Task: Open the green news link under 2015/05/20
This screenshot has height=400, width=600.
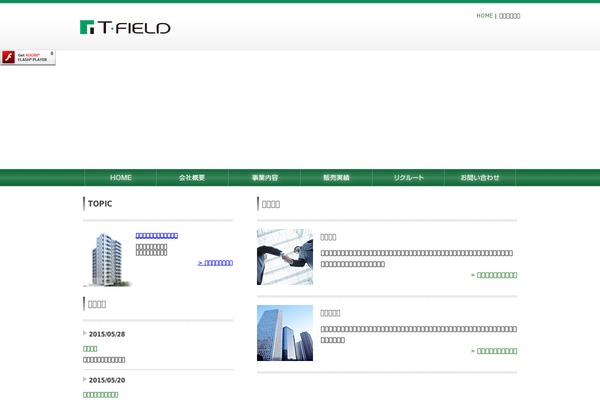Action: (101, 395)
